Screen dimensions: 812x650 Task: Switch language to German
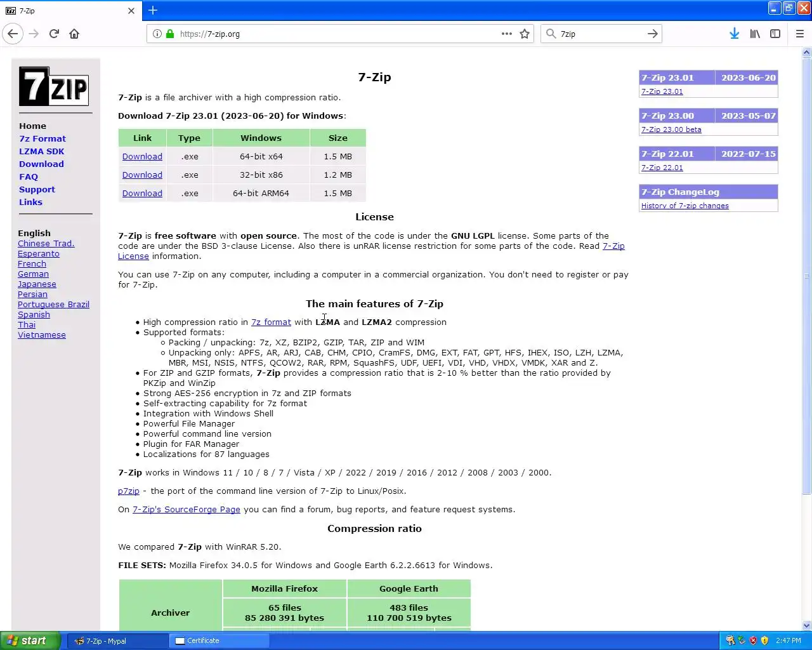(33, 274)
